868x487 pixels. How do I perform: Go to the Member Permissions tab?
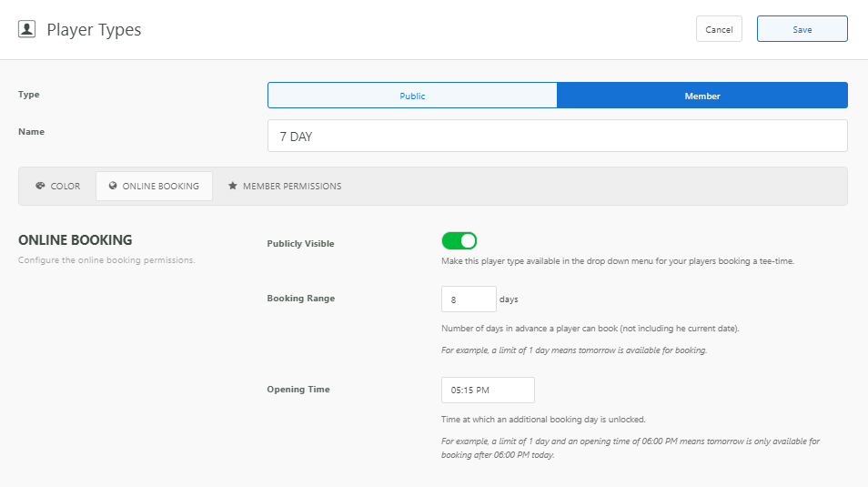tap(285, 186)
